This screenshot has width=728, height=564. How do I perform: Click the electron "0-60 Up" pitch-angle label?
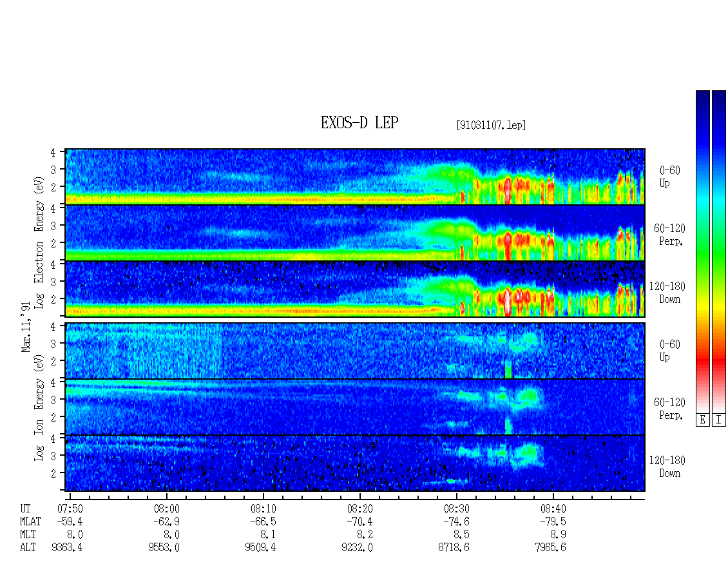pos(669,177)
